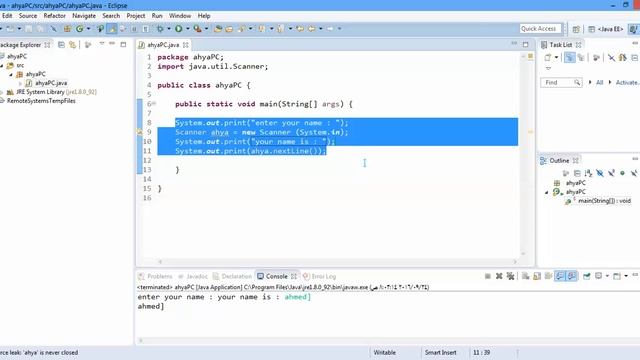Toggle Show Console on Standard Error change
Screen dimensions: 640x360
pyautogui.click(x=572, y=276)
